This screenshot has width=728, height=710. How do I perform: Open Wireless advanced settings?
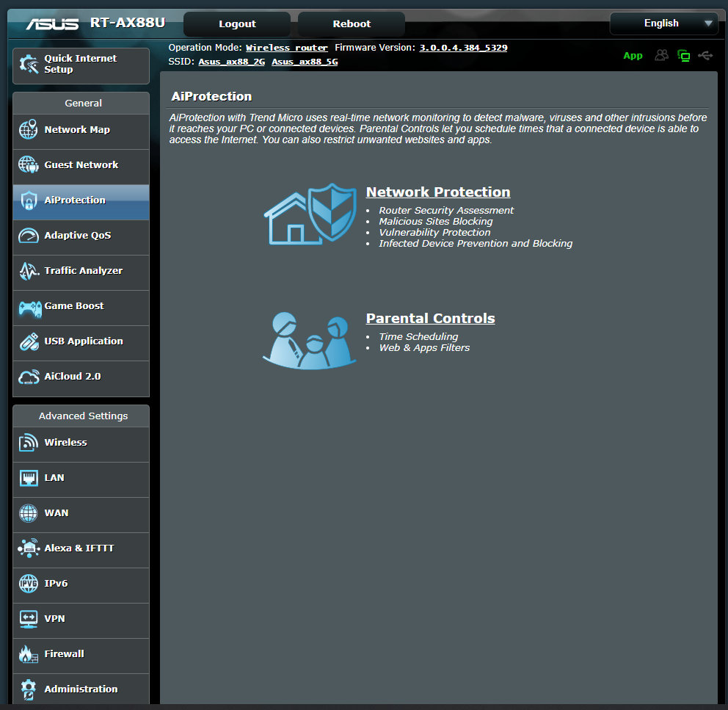pos(81,445)
